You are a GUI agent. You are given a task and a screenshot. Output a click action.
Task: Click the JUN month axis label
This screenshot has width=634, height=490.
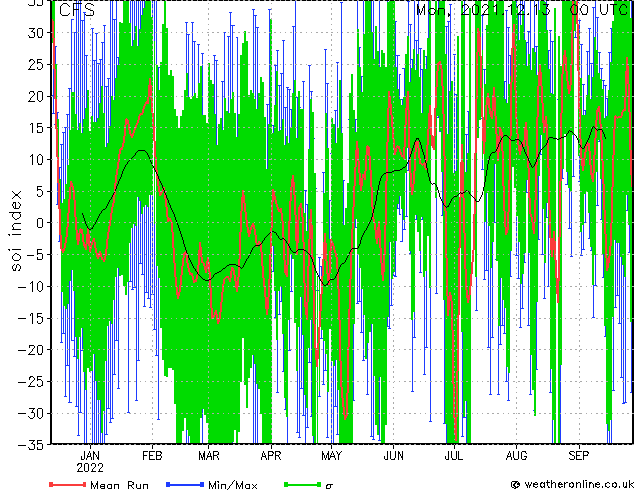[x=393, y=456]
